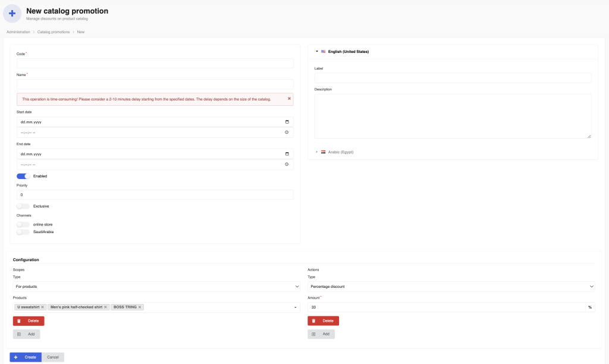Click the Create button

click(x=26, y=357)
